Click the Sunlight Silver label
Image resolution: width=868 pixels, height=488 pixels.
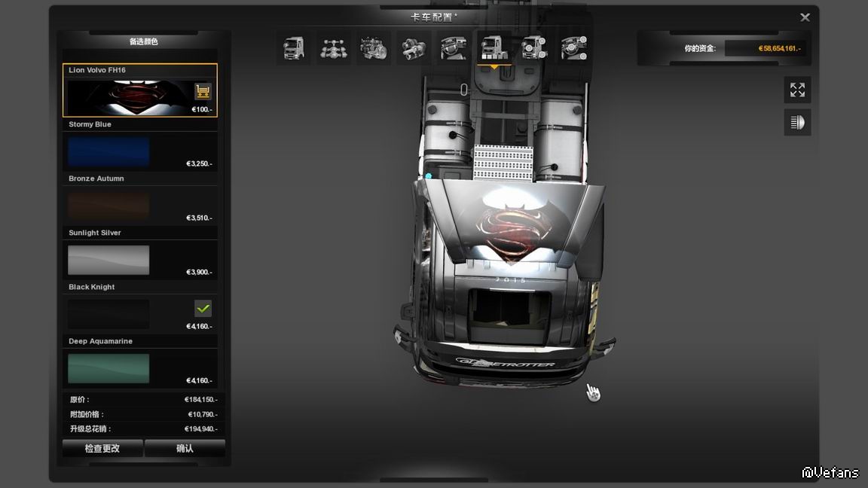click(95, 233)
